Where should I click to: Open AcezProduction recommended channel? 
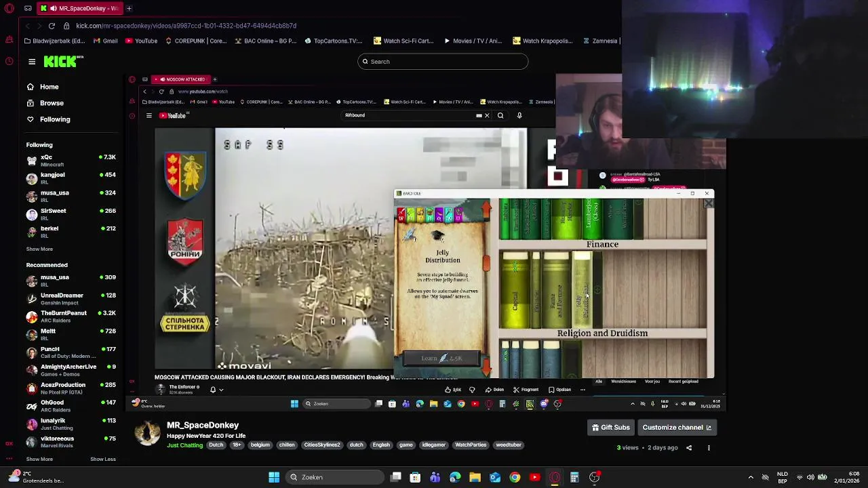click(x=71, y=388)
